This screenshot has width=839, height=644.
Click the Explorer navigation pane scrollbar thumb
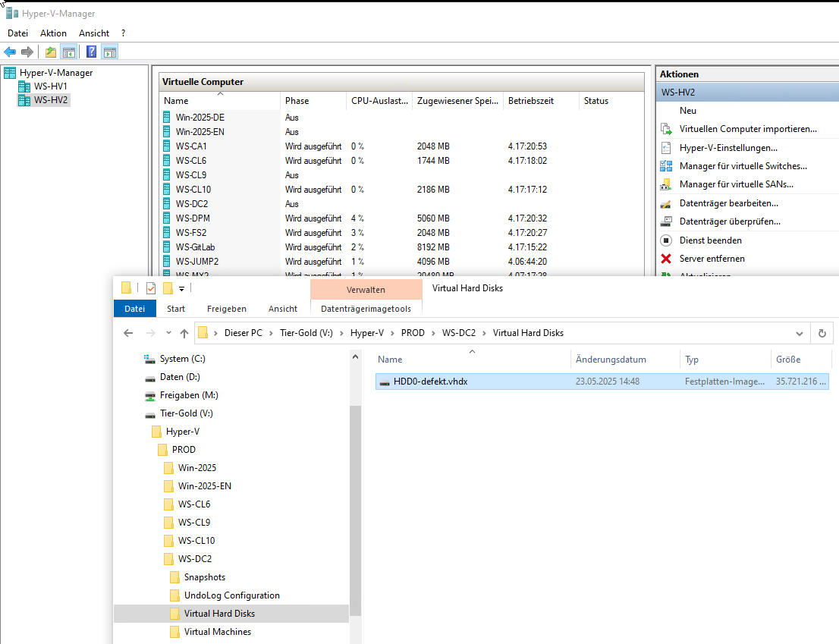(x=355, y=510)
